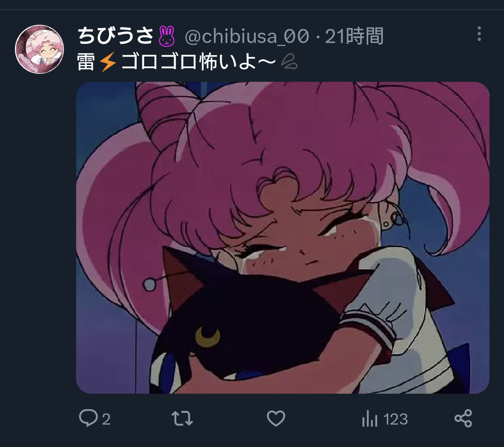Click the pink rabbit emoji beside name

[x=167, y=35]
